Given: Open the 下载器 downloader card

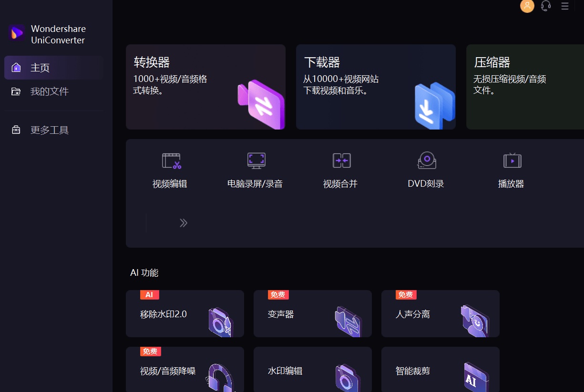Looking at the screenshot, I should pyautogui.click(x=376, y=87).
